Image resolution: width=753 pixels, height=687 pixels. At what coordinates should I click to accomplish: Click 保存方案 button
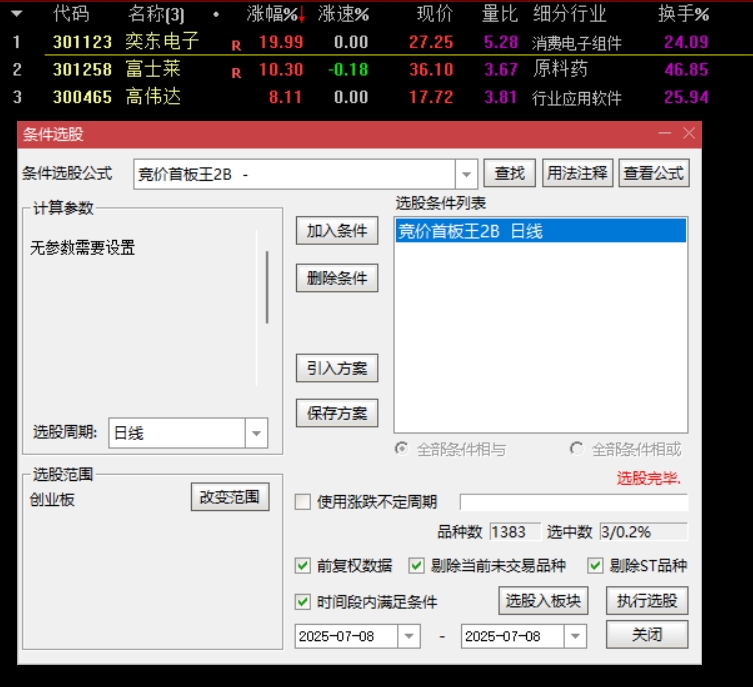tap(337, 413)
